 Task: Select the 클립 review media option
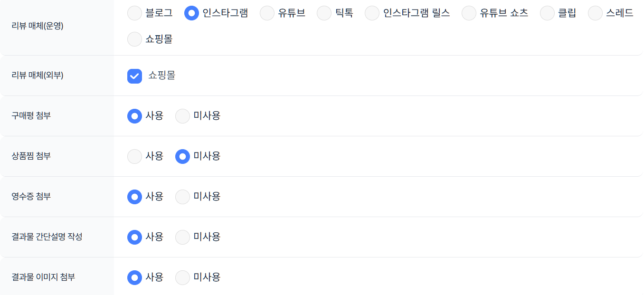pyautogui.click(x=547, y=13)
